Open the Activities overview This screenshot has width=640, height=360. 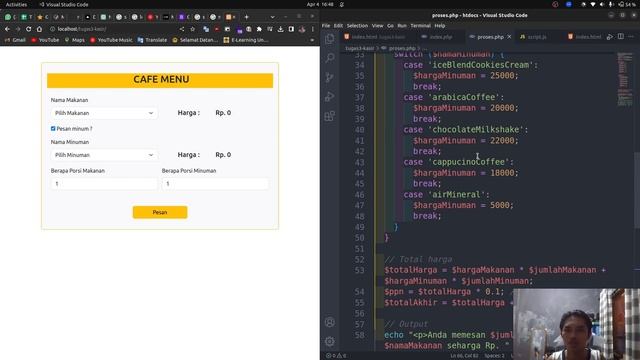[16, 4]
